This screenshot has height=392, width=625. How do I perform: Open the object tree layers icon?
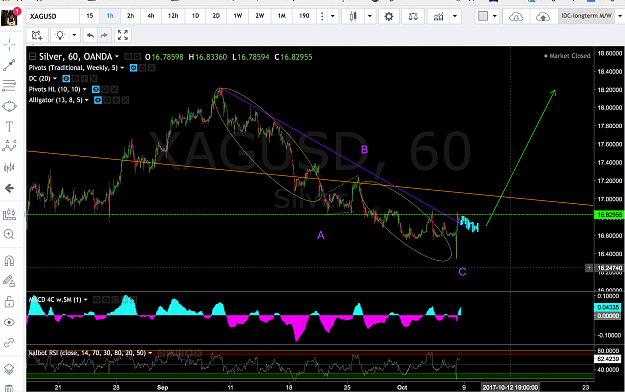[9, 369]
